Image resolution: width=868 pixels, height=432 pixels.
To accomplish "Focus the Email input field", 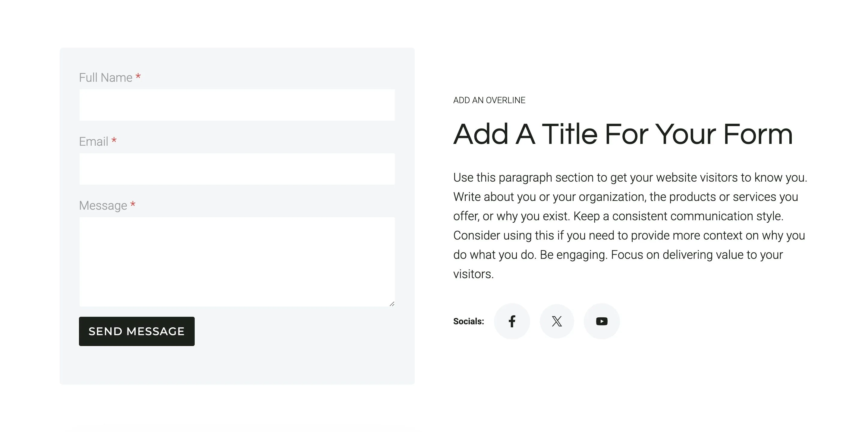I will coord(237,169).
